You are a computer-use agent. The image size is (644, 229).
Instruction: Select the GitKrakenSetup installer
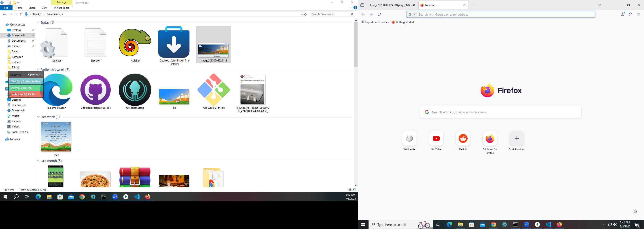(135, 90)
